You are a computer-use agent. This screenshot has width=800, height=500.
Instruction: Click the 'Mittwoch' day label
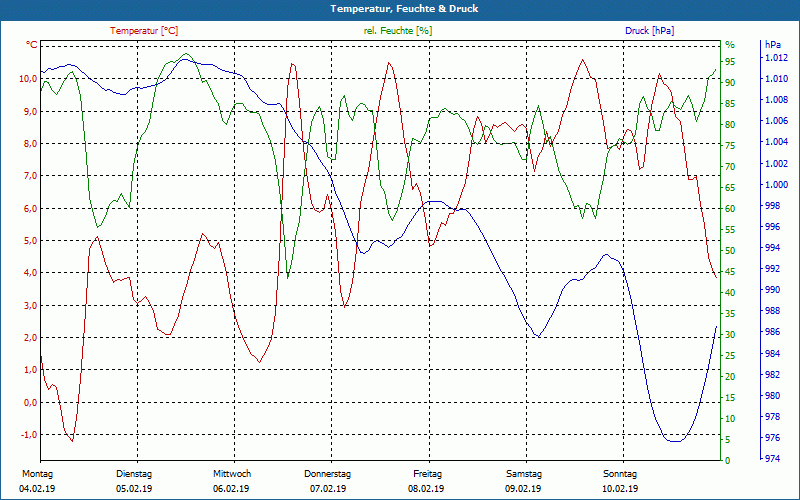point(232,474)
